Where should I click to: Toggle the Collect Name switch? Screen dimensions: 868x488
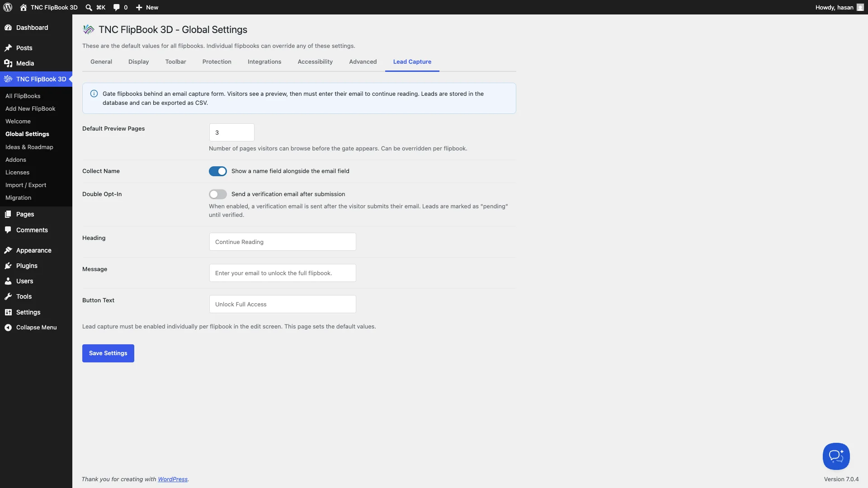click(218, 171)
